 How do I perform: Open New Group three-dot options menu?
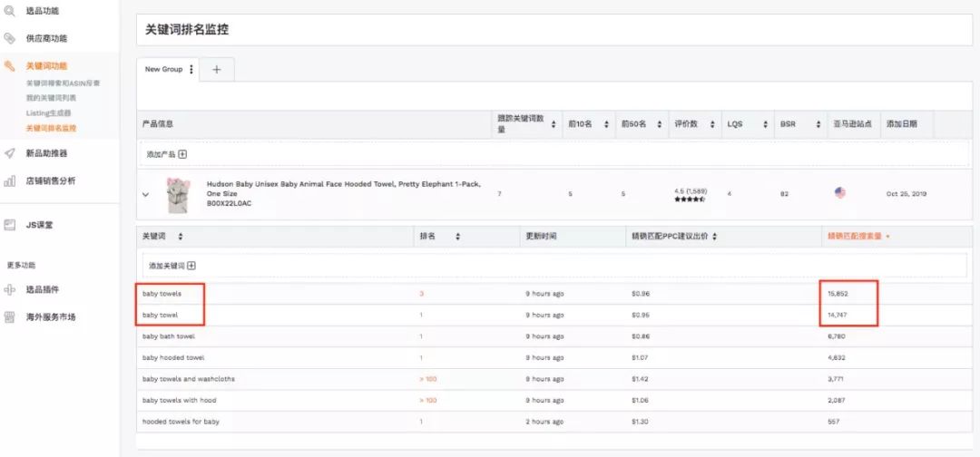point(191,70)
